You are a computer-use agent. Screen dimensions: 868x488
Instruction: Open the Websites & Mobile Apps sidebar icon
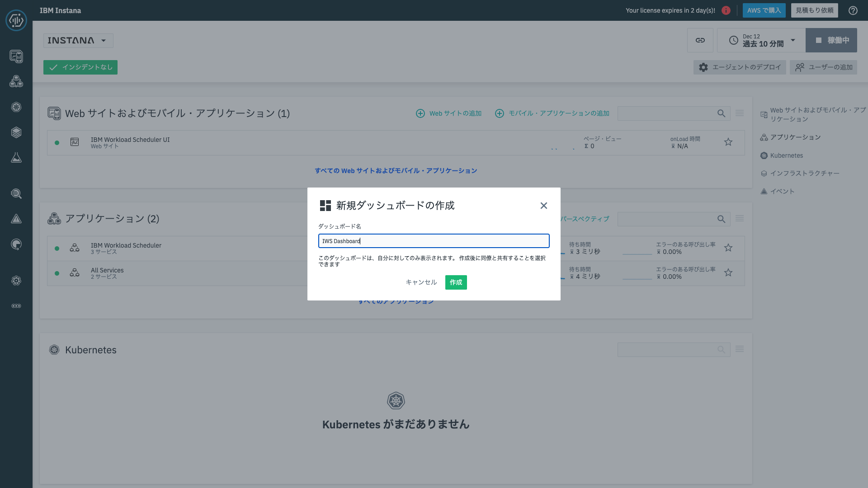(16, 56)
